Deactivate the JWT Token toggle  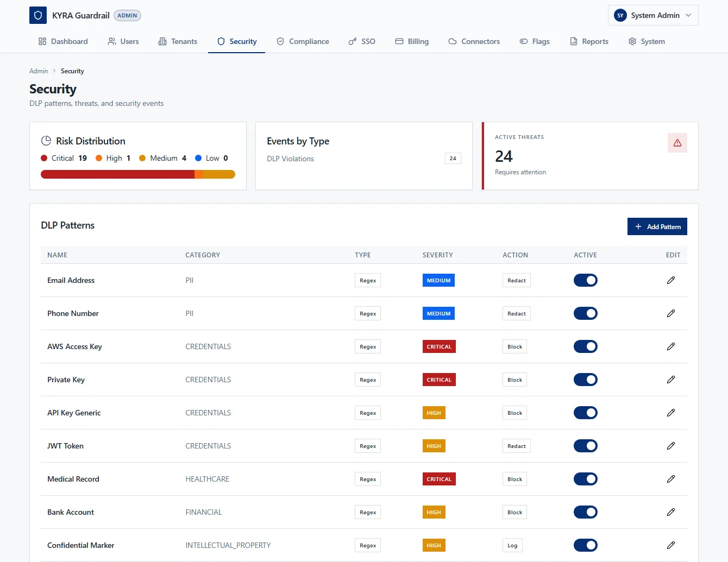(x=586, y=446)
